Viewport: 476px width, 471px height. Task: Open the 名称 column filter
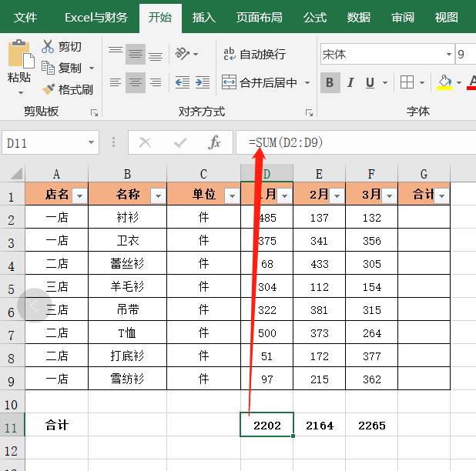coord(158,196)
